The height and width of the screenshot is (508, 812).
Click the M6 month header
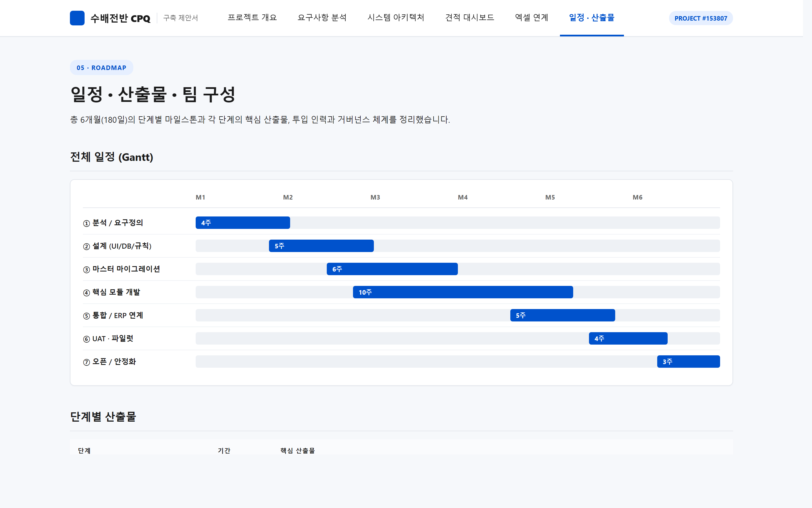637,197
